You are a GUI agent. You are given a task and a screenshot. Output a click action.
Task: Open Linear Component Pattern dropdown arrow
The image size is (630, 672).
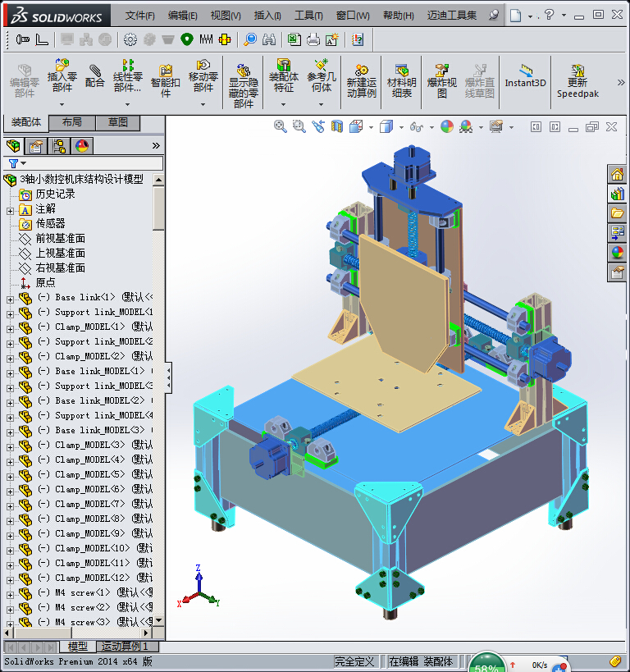pyautogui.click(x=127, y=104)
